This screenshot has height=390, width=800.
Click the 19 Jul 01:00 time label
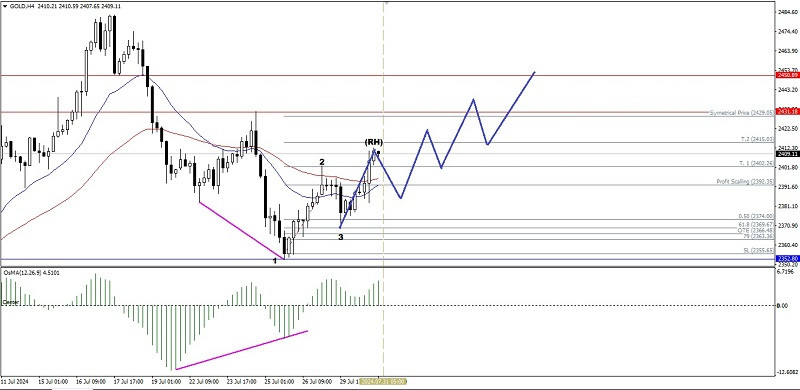[x=167, y=381]
